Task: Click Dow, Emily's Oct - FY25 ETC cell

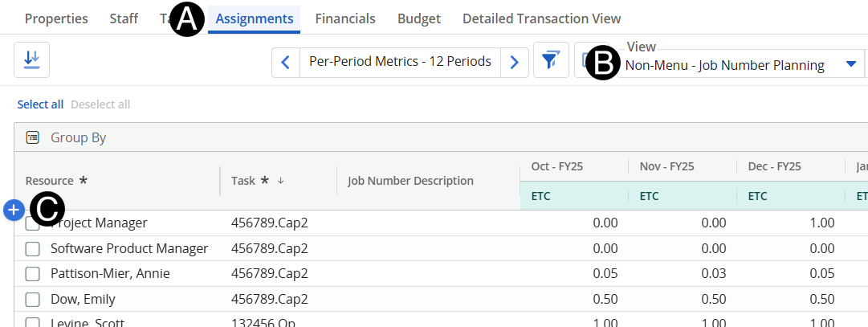Action: [573, 300]
